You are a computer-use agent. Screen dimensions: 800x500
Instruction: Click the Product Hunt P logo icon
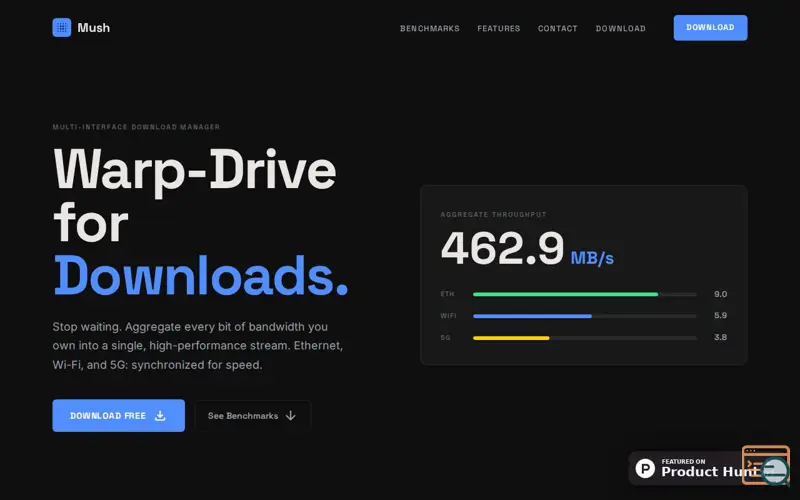click(645, 468)
